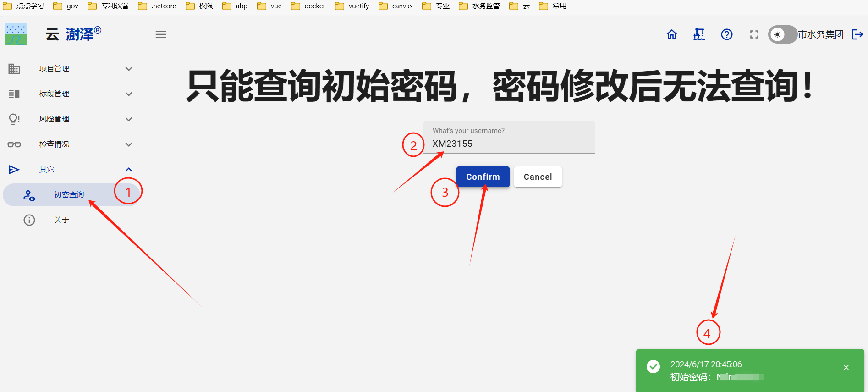This screenshot has height=392, width=868.
Task: Open the 检查情况 menu item
Action: click(54, 144)
